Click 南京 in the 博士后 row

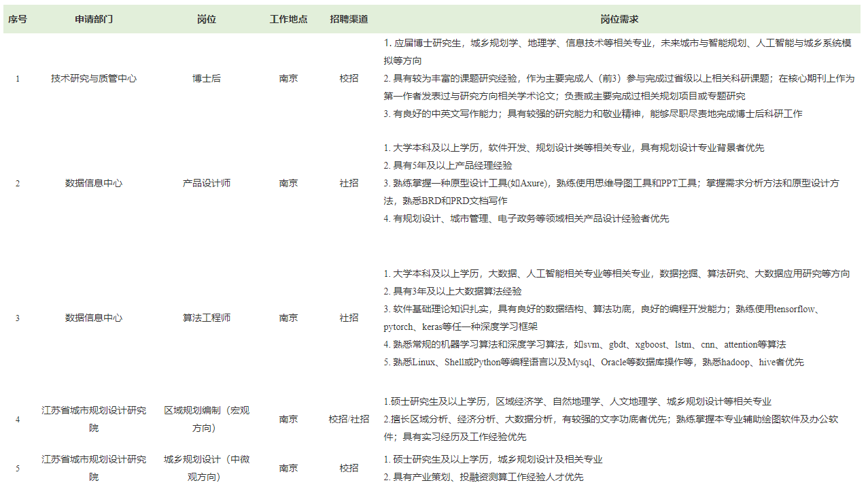(x=288, y=78)
